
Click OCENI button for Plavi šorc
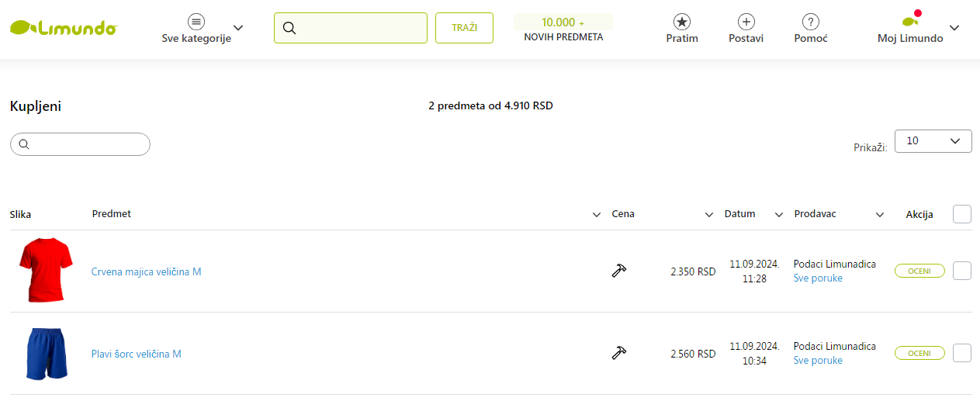point(919,353)
